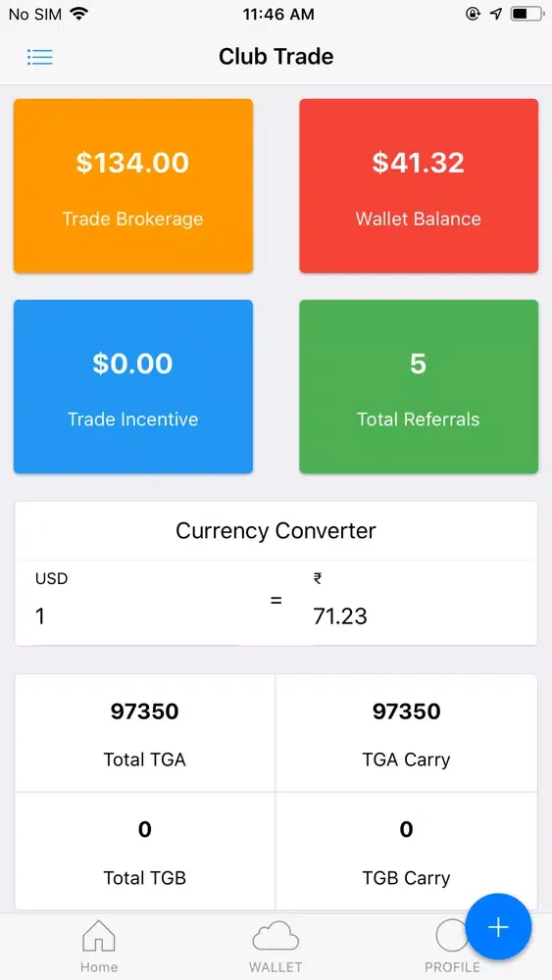Image resolution: width=552 pixels, height=980 pixels.
Task: Select the Total TGB cell
Action: point(145,852)
